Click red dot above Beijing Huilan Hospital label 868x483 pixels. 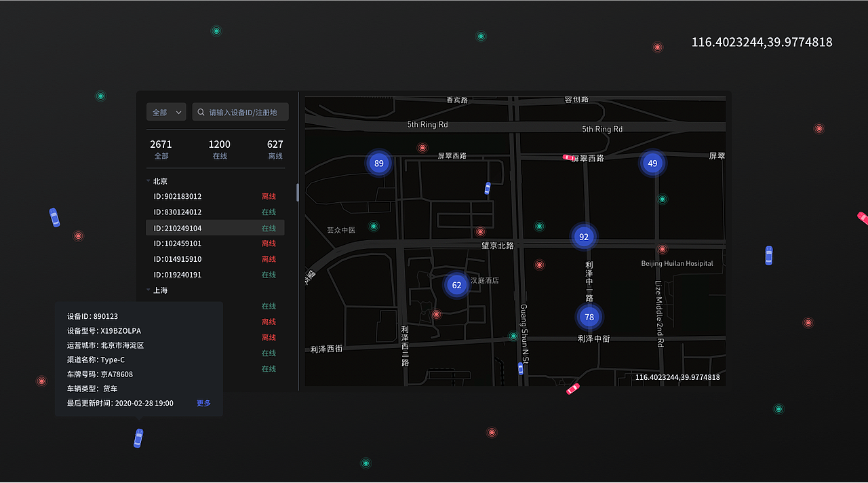click(663, 249)
